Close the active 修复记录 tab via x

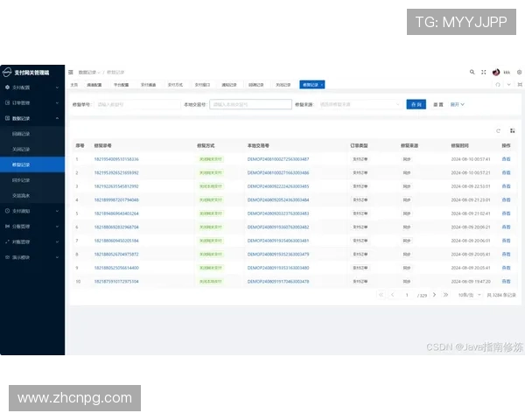[x=322, y=85]
